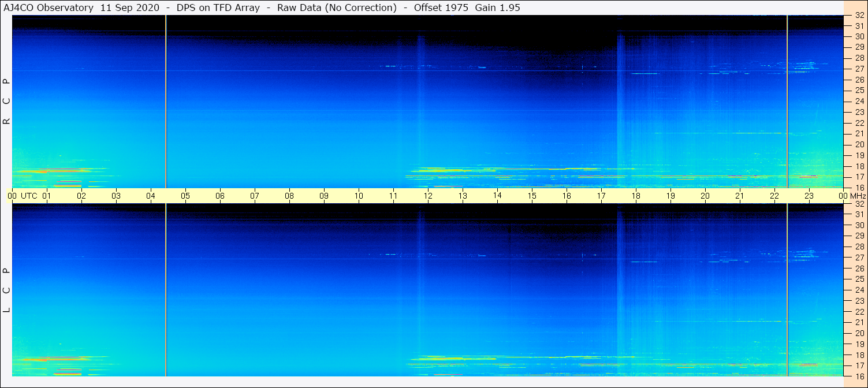Click hour label "12" on the time axis
Screen dimensions: 868x388
pos(428,196)
